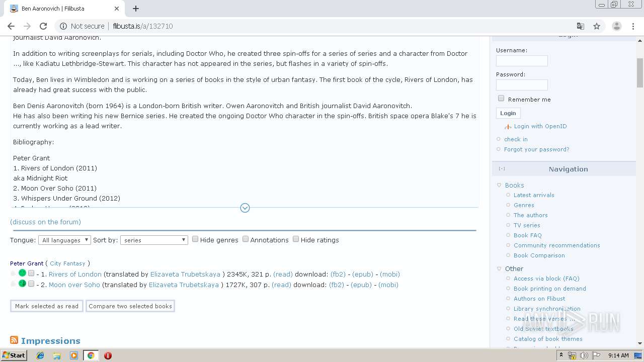Viewport: 644px width, 362px height.
Task: Expand the biography with the round chevron
Action: click(x=245, y=208)
